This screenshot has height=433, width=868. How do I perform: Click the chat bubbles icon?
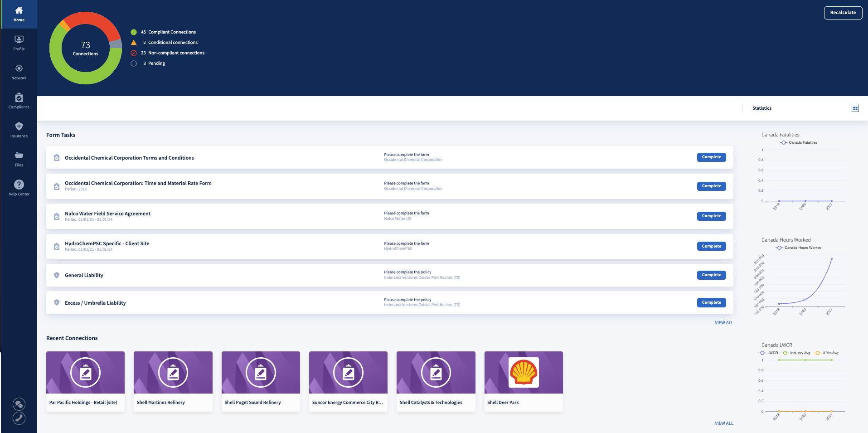(x=19, y=404)
